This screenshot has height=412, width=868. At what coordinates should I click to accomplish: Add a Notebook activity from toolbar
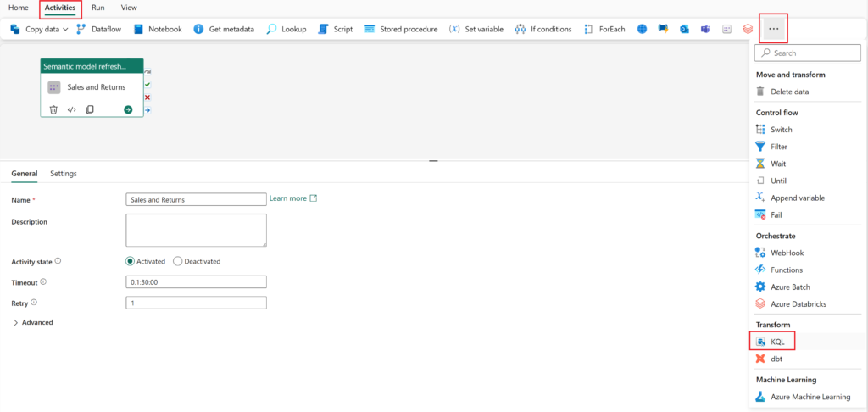click(158, 29)
